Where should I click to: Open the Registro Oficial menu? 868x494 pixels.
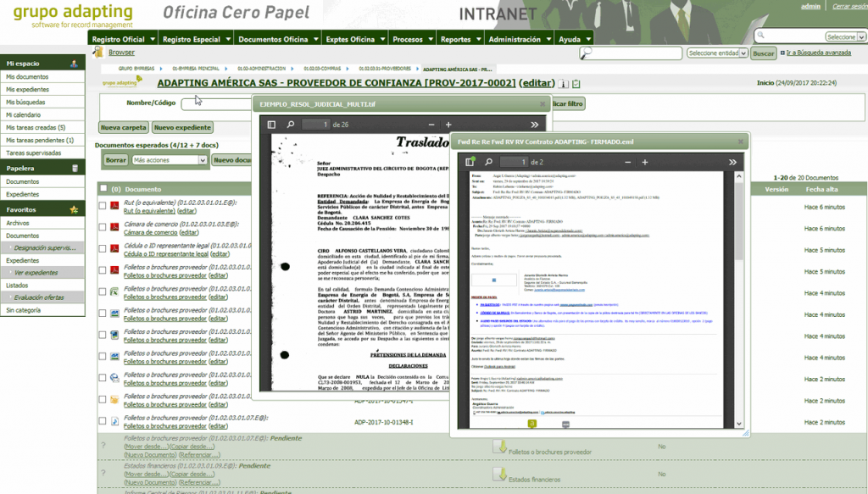[x=123, y=39]
